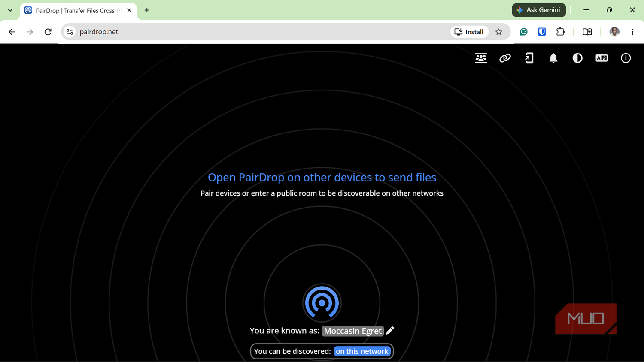Open the Grammarly extension icon
The height and width of the screenshot is (362, 644).
point(523,32)
